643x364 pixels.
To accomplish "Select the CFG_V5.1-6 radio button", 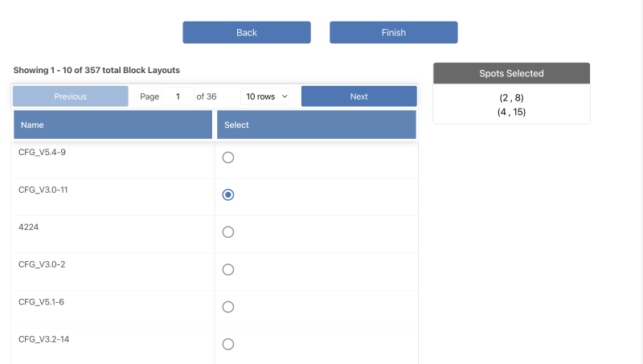I will 228,307.
